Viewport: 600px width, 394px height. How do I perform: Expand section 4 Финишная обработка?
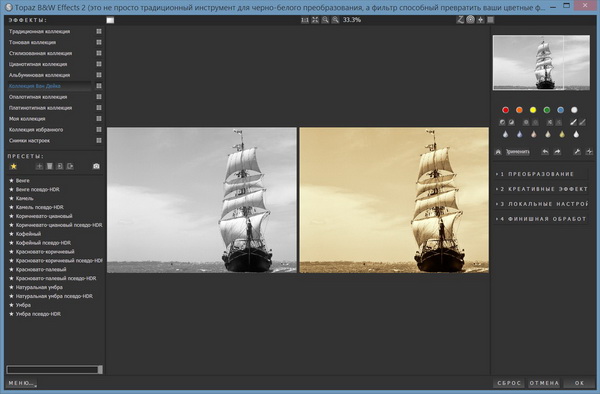point(541,219)
